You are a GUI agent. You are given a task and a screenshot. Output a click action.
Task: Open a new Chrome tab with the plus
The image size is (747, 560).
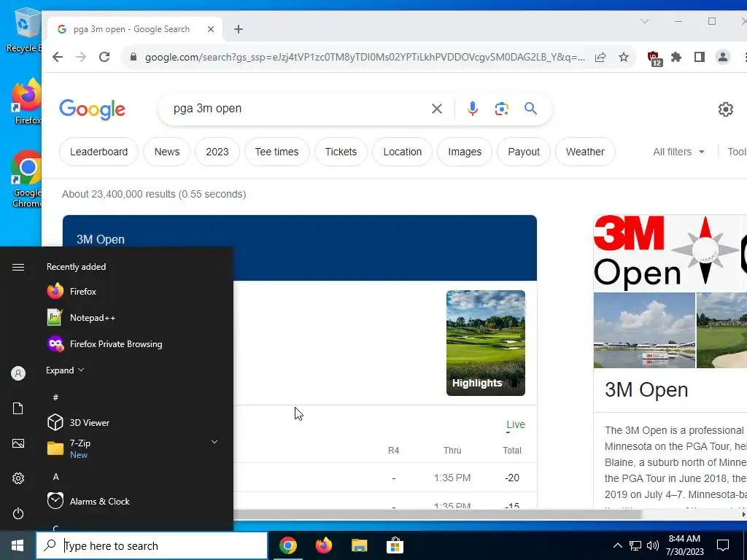click(x=239, y=29)
